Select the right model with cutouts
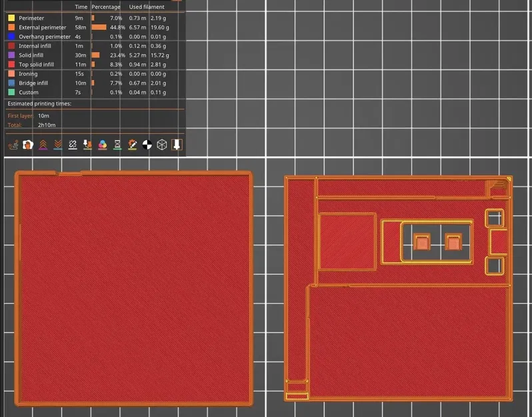 398,288
